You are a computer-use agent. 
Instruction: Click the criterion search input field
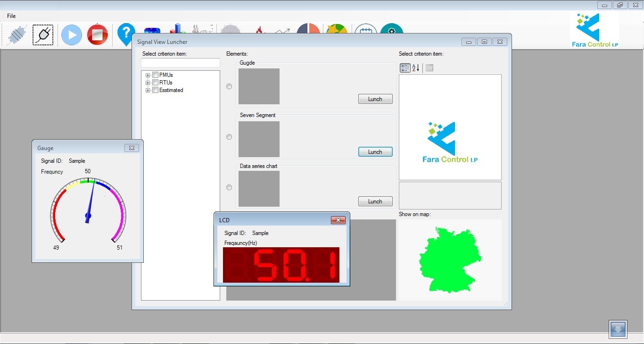tap(181, 63)
